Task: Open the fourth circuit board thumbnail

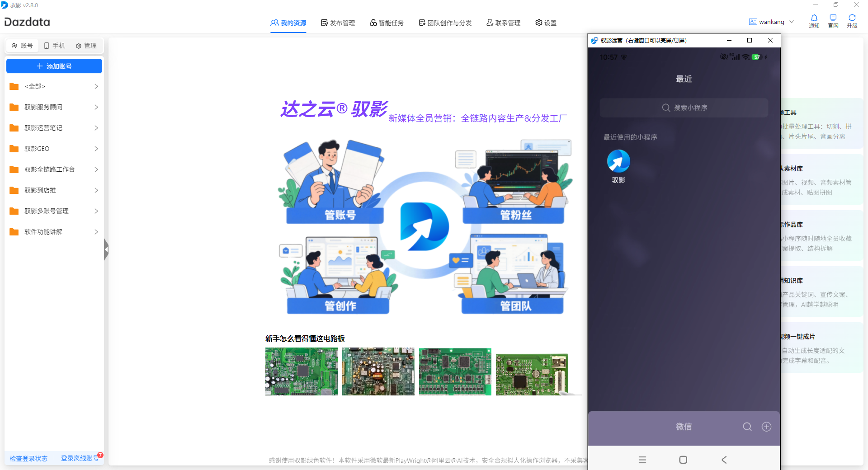Action: pos(532,374)
